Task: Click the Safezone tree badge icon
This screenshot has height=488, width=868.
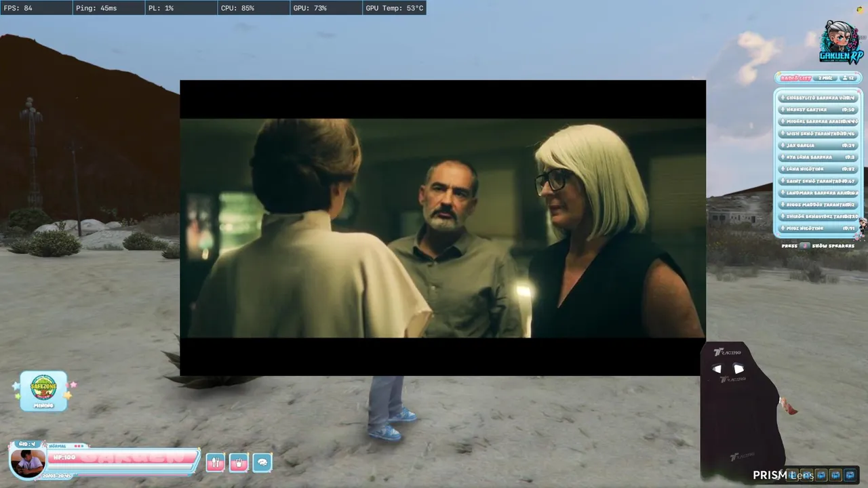Action: (43, 386)
